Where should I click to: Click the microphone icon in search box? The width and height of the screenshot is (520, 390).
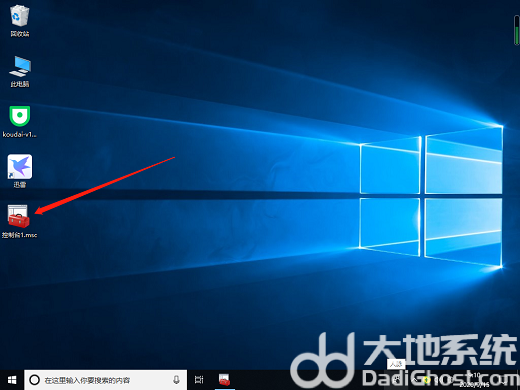pos(176,380)
